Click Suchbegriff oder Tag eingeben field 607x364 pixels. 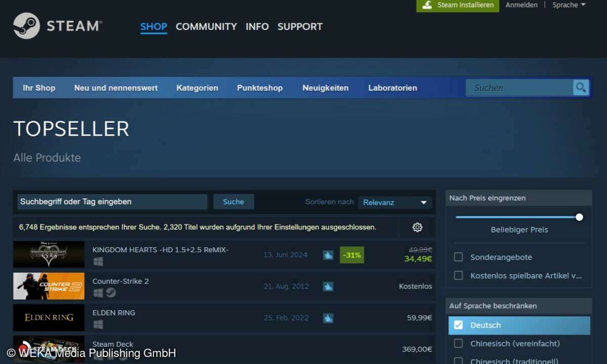click(112, 202)
